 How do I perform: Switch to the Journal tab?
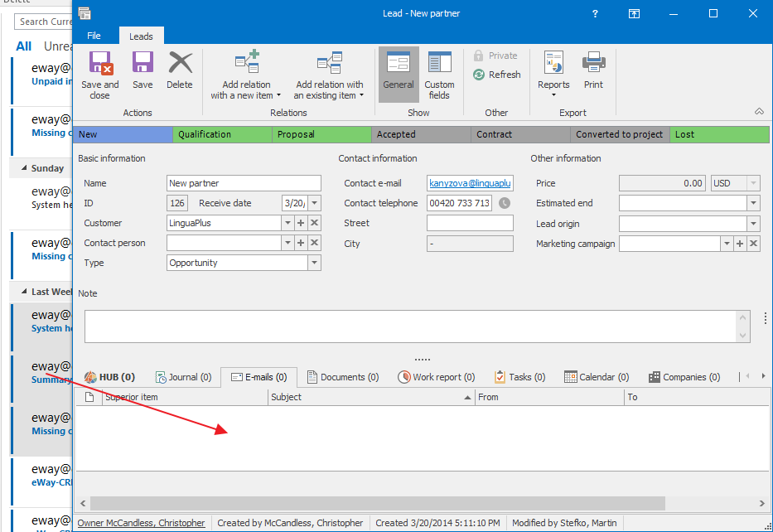(183, 377)
